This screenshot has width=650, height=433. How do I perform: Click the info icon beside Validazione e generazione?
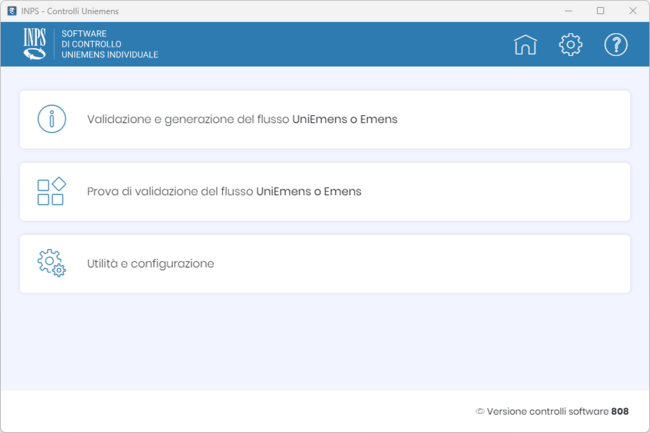51,119
